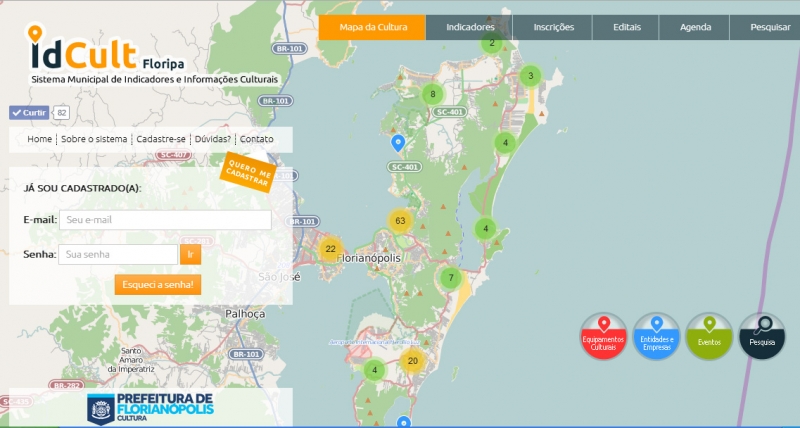This screenshot has height=428, width=800.
Task: Go to the Editais tab
Action: 626,27
